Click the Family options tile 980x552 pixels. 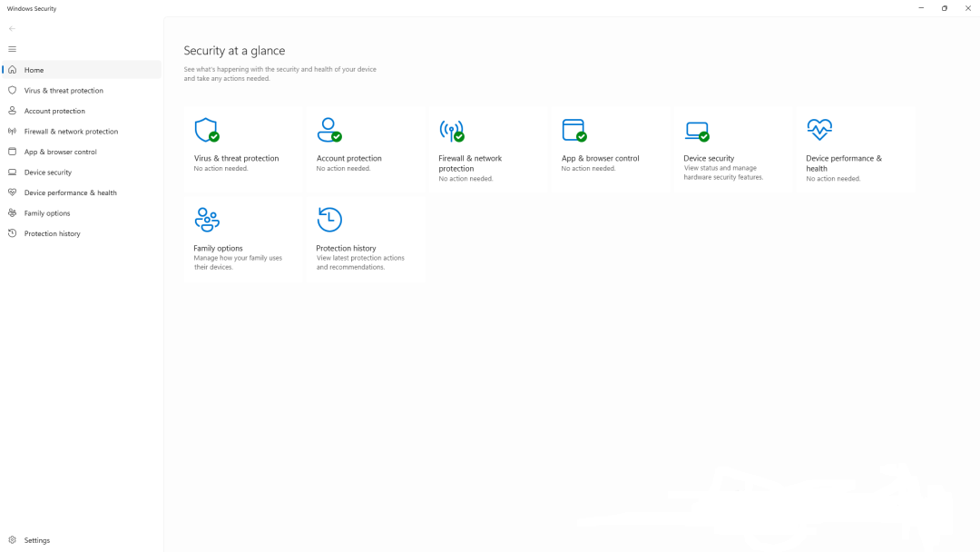[243, 239]
